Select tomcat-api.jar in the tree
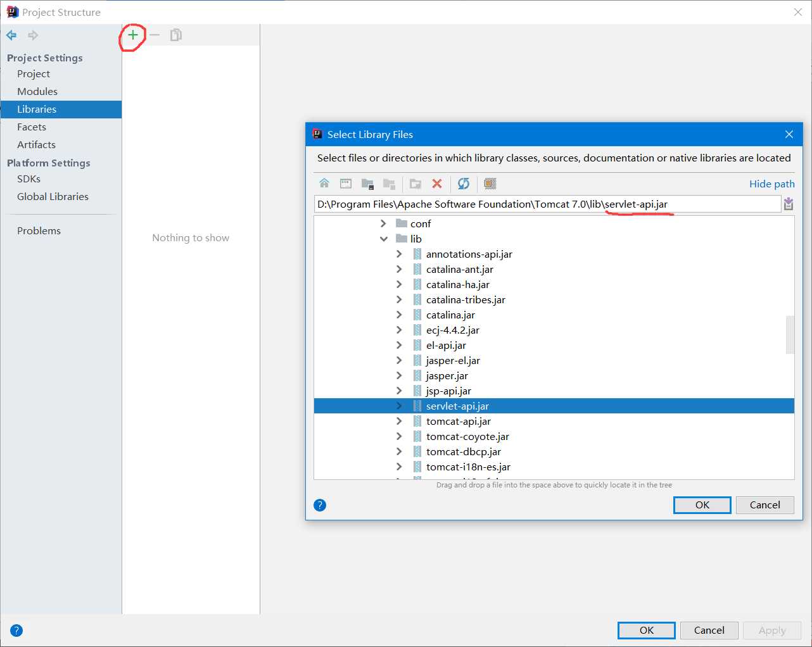The width and height of the screenshot is (812, 647). [x=459, y=421]
